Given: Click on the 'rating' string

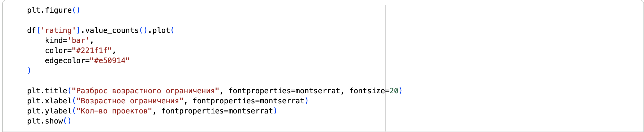Looking at the screenshot, I should click(x=58, y=30).
